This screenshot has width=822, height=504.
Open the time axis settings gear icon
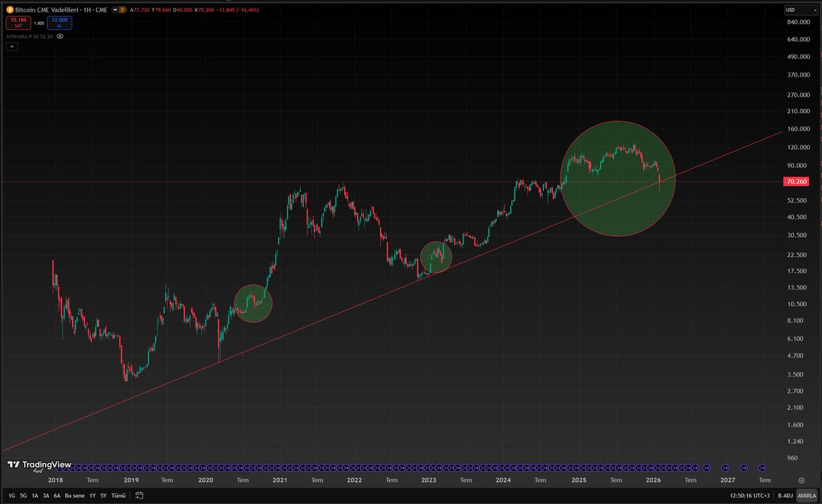pos(801,481)
